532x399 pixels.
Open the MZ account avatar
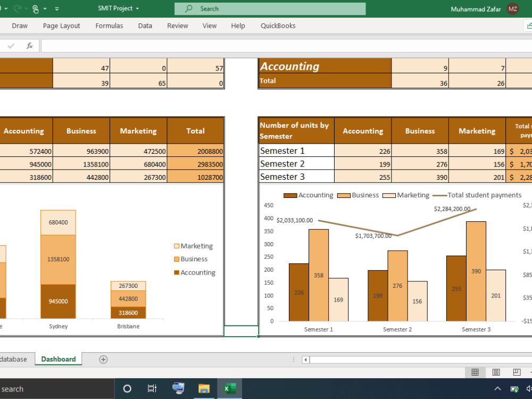pyautogui.click(x=512, y=9)
